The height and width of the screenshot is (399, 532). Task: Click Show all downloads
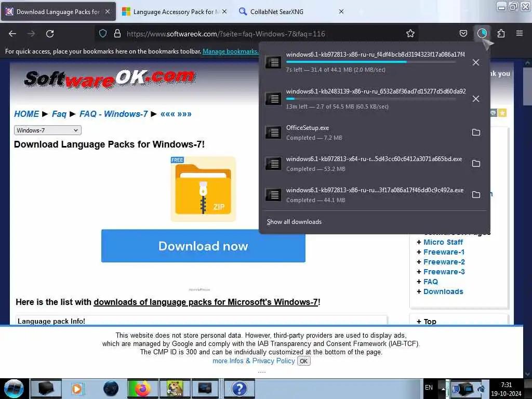294,222
